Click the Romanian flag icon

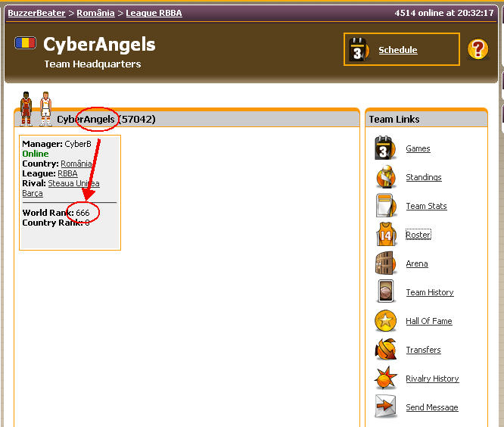tap(25, 42)
